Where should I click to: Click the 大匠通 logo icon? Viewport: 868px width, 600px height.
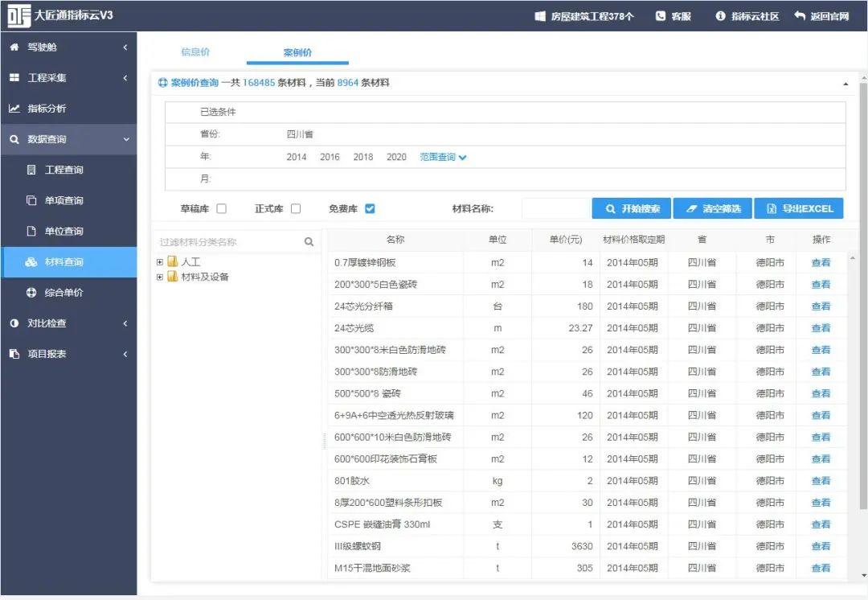click(x=18, y=15)
